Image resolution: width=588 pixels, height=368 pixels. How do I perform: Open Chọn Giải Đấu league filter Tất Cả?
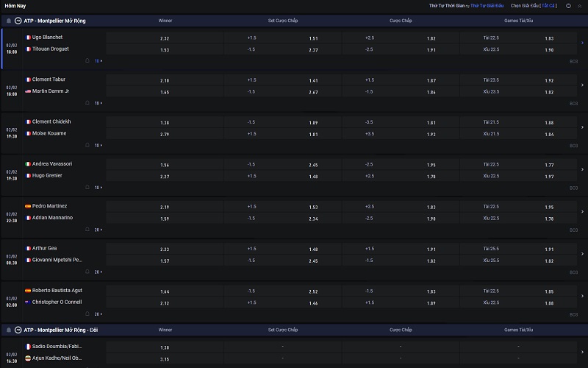point(548,6)
